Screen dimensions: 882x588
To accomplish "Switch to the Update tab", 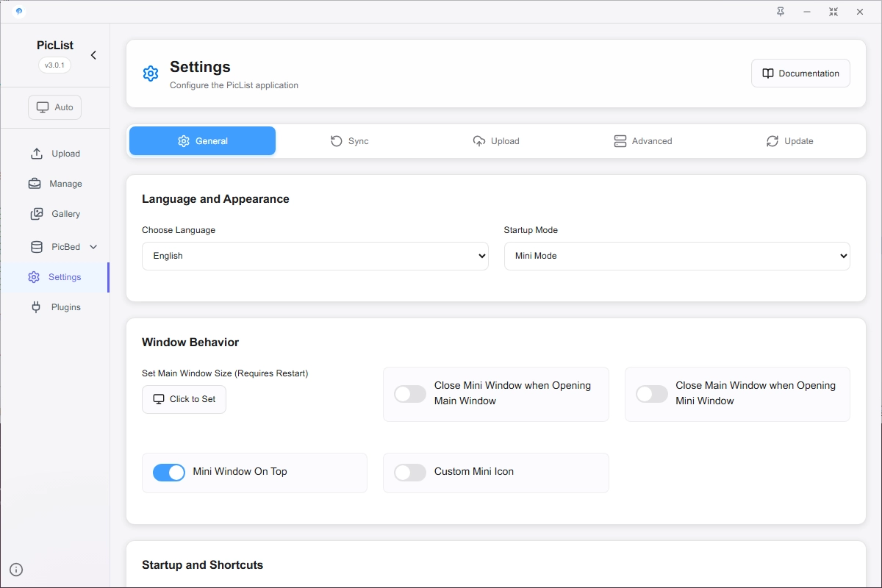I will click(790, 141).
